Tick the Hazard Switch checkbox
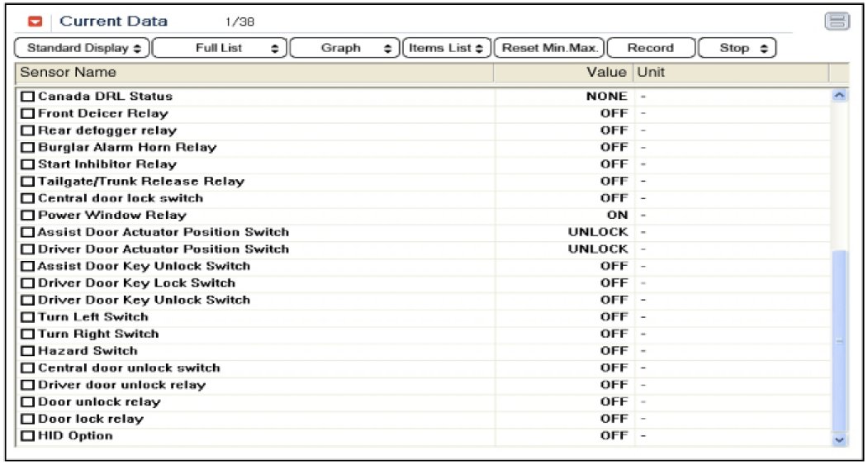 pos(27,351)
